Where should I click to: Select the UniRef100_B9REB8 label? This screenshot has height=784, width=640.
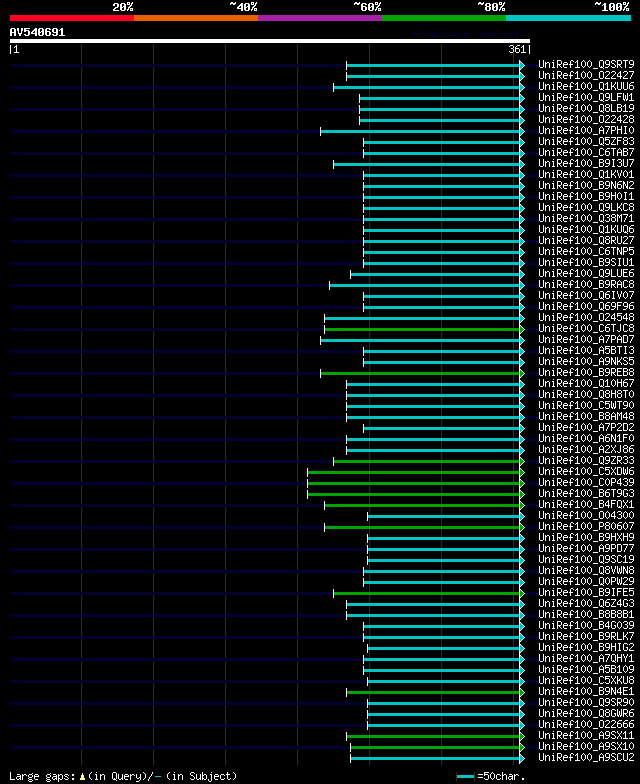[x=586, y=372]
